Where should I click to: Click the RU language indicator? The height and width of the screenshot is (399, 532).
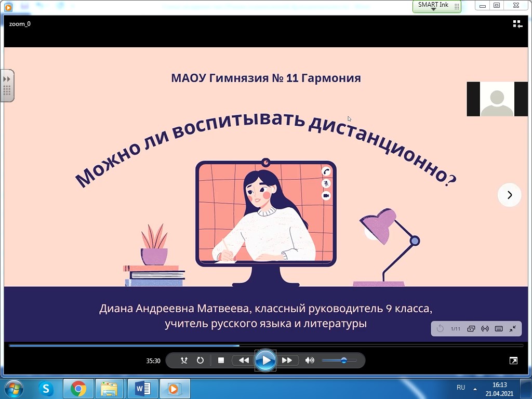pyautogui.click(x=461, y=388)
